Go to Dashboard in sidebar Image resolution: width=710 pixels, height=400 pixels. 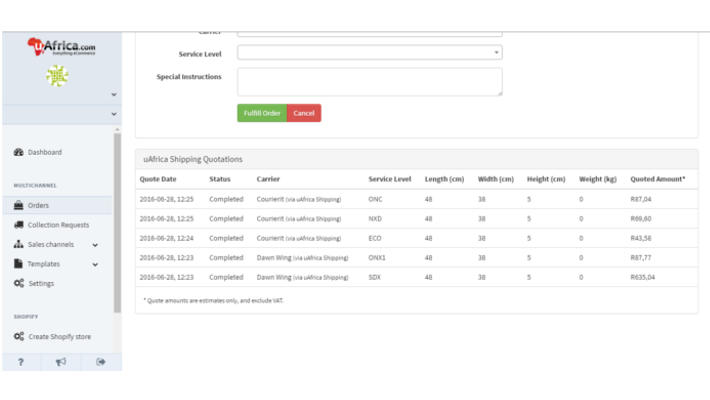point(45,152)
